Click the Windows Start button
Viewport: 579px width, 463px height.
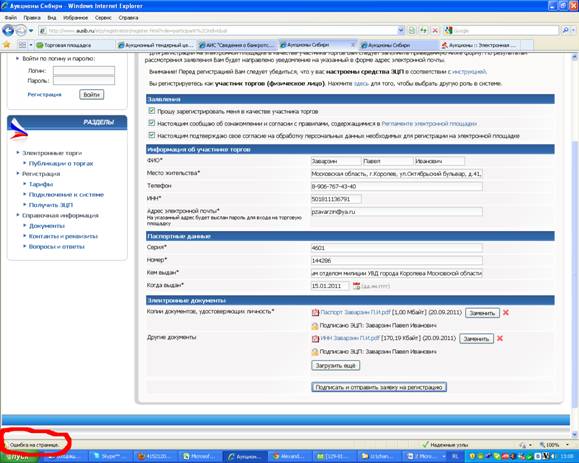click(18, 457)
